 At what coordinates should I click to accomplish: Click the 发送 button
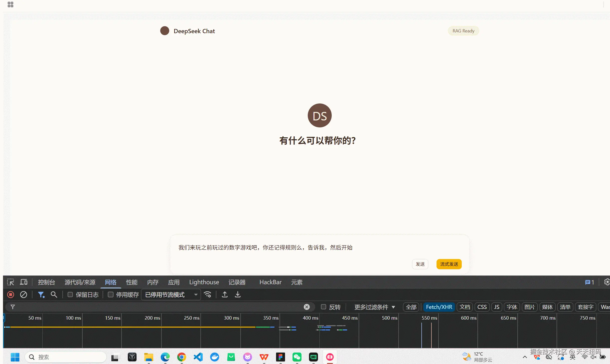point(420,264)
